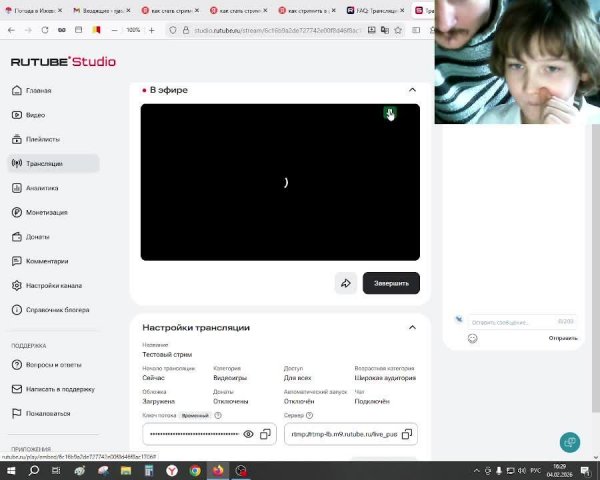Click the server URL field
The width and height of the screenshot is (600, 480).
pyautogui.click(x=351, y=434)
